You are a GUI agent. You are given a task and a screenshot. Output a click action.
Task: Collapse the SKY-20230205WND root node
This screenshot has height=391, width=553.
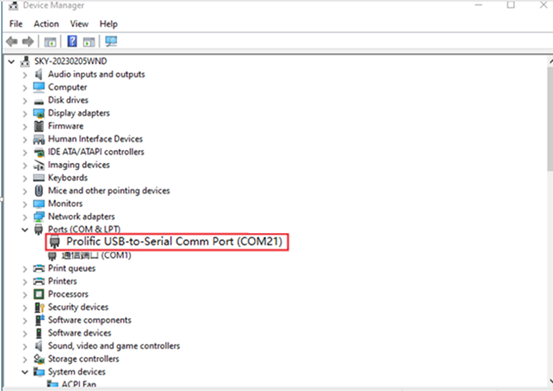click(12, 62)
